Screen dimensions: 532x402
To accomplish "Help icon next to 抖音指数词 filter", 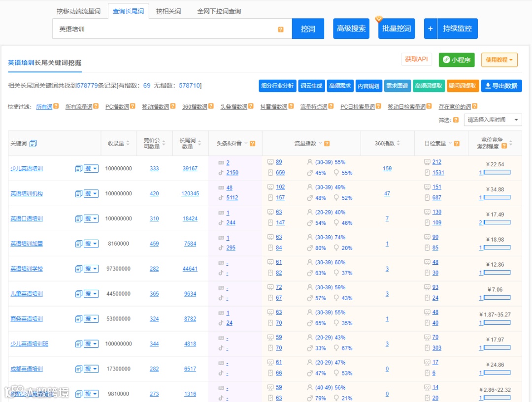I will [291, 106].
